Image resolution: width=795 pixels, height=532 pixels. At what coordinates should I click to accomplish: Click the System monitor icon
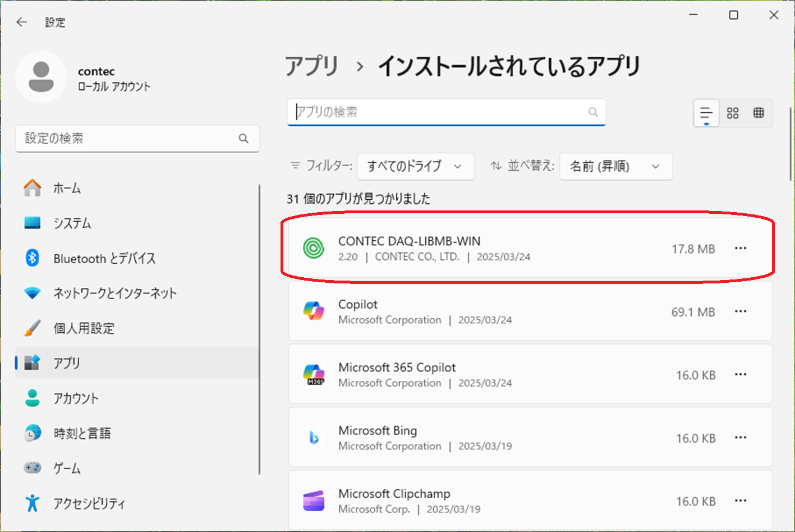coord(33,223)
